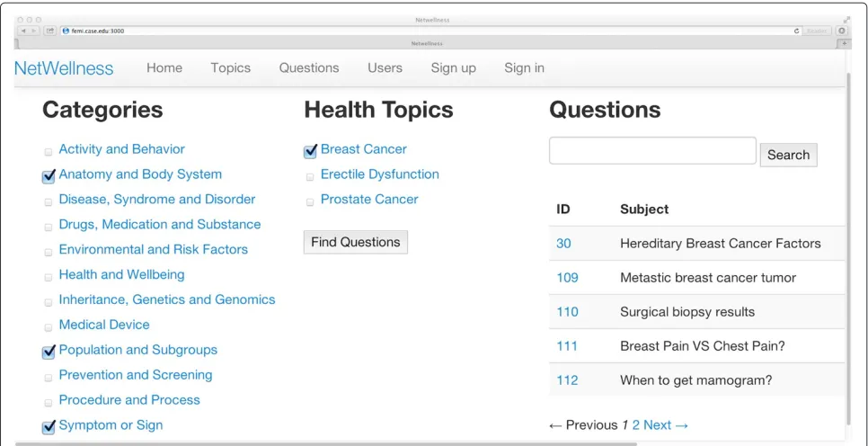Uncheck the Breast Cancer topic checkbox
This screenshot has height=446, width=868.
310,151
